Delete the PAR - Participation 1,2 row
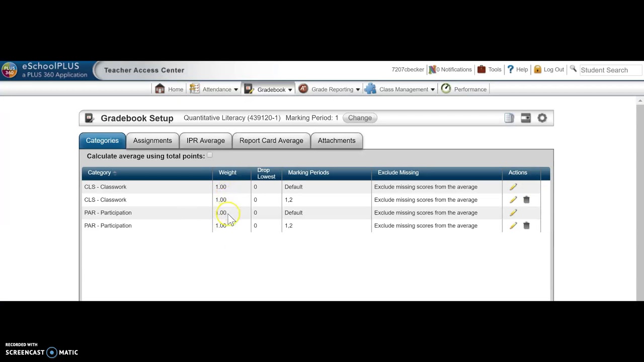The width and height of the screenshot is (644, 362). pos(526,226)
